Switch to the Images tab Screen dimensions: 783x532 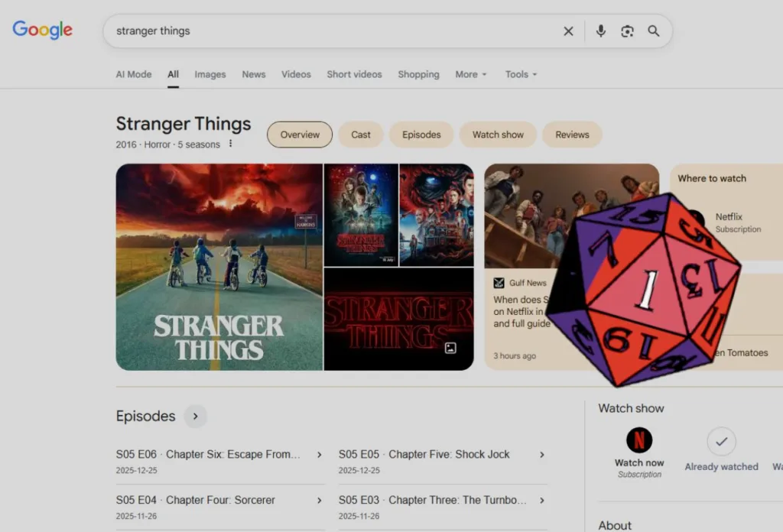tap(210, 74)
